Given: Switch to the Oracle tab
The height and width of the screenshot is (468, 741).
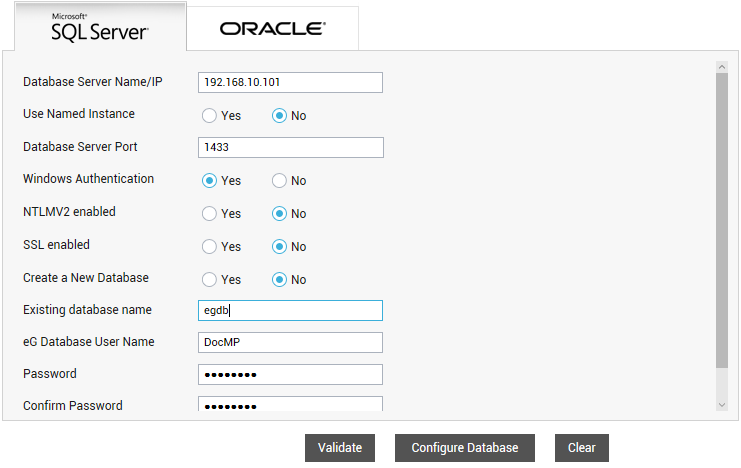Looking at the screenshot, I should (x=273, y=28).
